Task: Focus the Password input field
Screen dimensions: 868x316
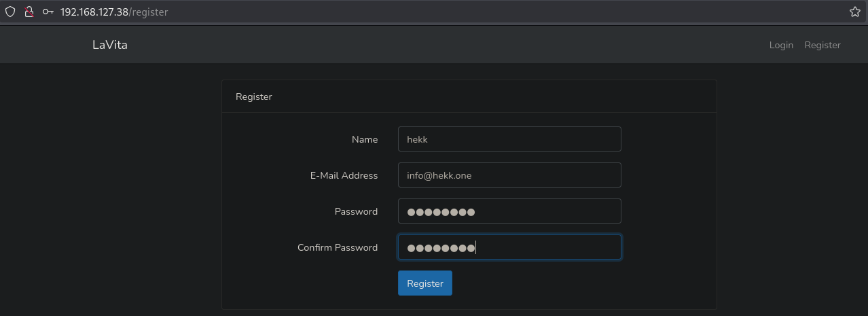Action: 509,211
